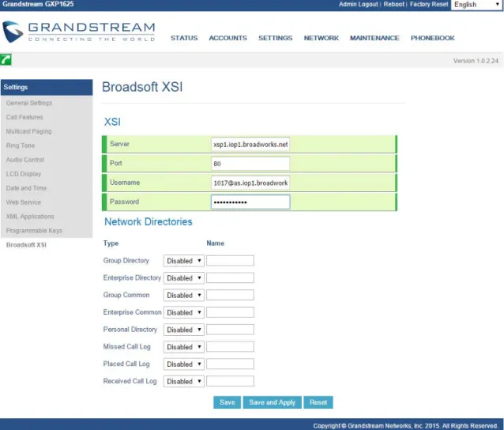The image size is (504, 430).
Task: Select Web Service in sidebar
Action: (x=24, y=202)
